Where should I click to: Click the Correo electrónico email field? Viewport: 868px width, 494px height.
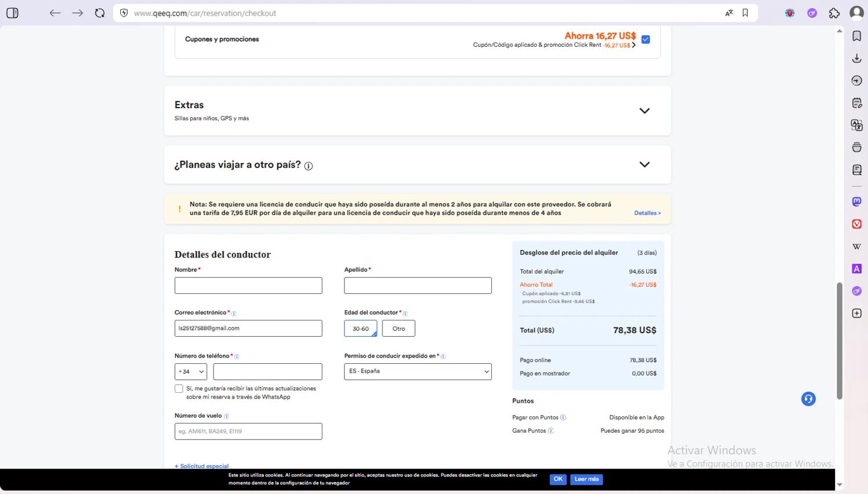click(x=248, y=328)
